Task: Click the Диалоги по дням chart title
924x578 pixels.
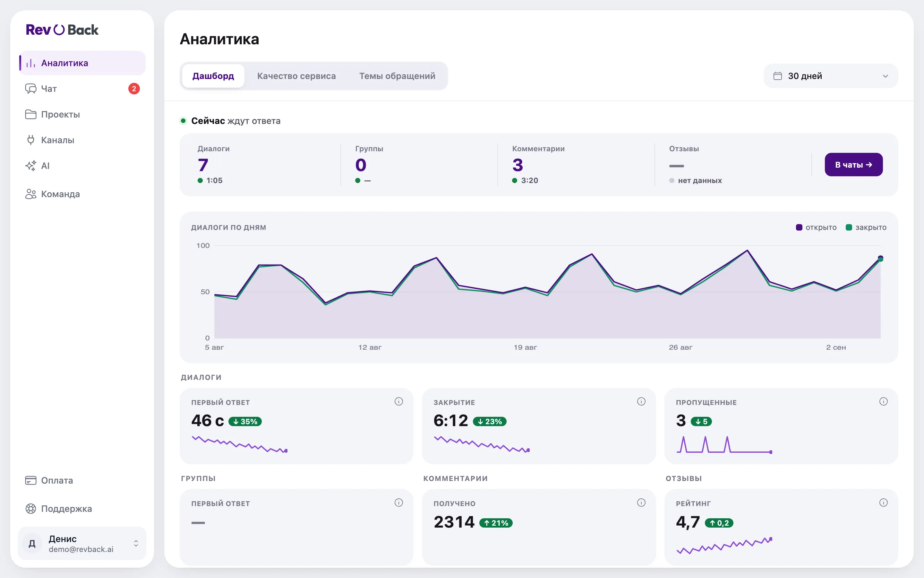Action: 229,227
